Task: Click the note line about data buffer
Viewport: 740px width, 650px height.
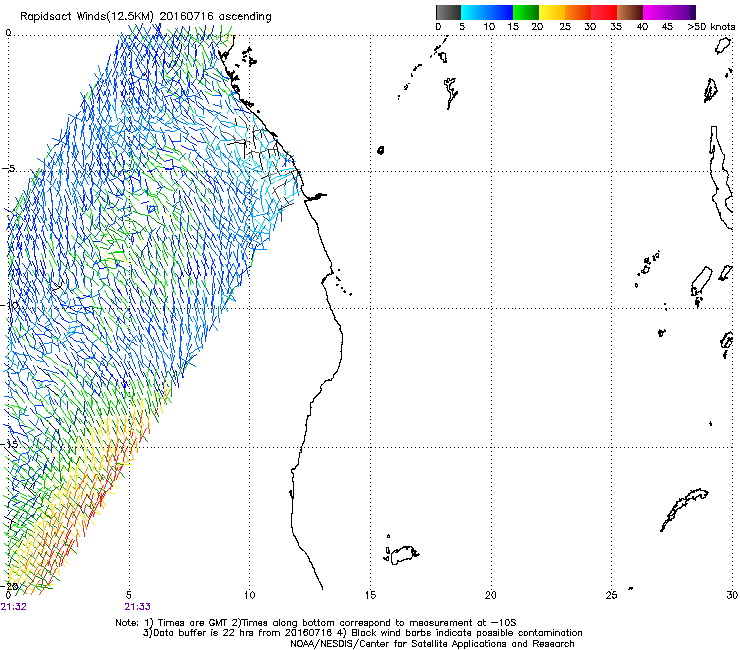Action: tap(363, 633)
